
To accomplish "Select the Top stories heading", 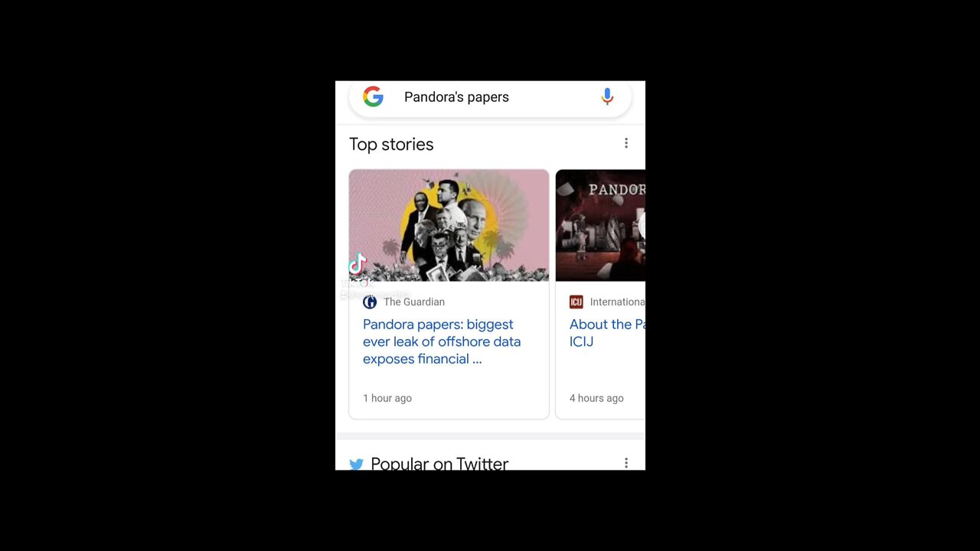I will point(391,144).
